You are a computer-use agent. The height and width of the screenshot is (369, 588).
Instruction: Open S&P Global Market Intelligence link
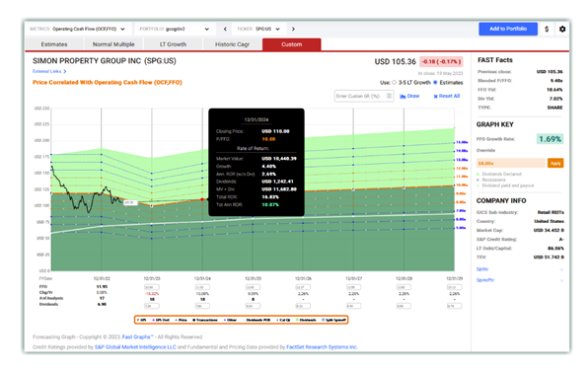pyautogui.click(x=135, y=347)
